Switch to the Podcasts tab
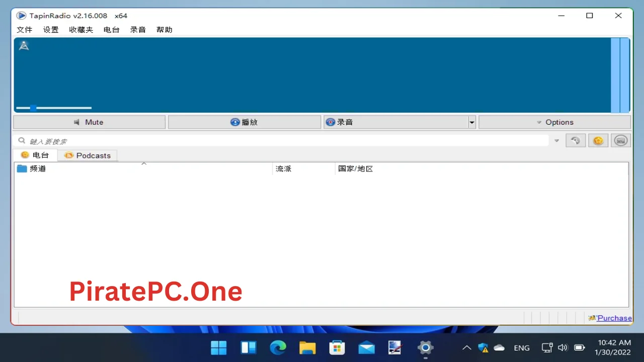 (88, 155)
